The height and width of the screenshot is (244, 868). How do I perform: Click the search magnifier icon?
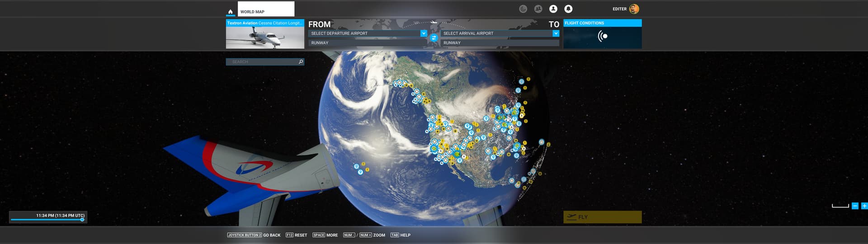click(x=301, y=62)
